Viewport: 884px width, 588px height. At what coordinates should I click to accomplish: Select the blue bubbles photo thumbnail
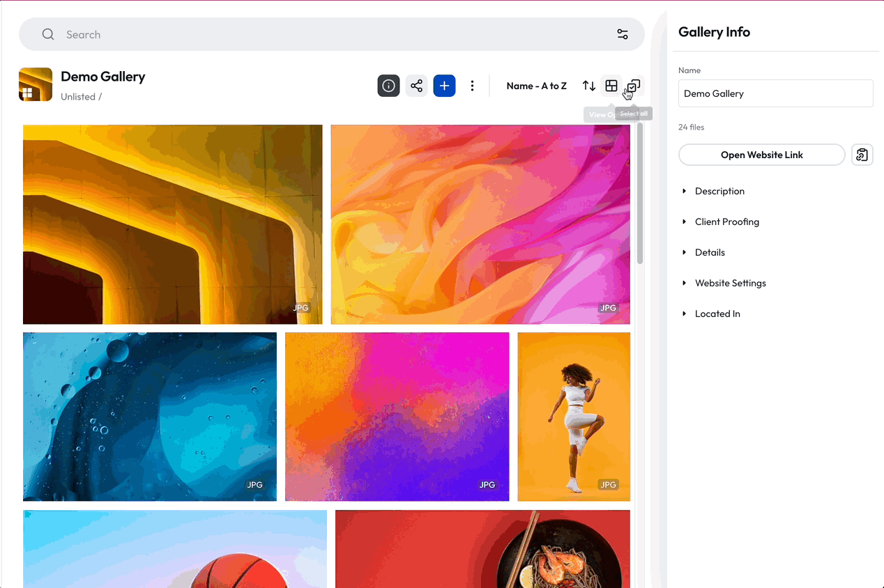pos(150,417)
